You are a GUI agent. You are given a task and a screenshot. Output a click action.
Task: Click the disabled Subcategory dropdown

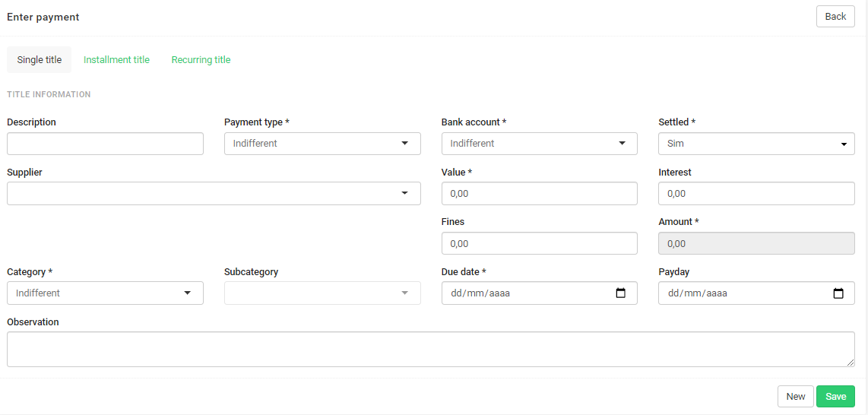(322, 293)
